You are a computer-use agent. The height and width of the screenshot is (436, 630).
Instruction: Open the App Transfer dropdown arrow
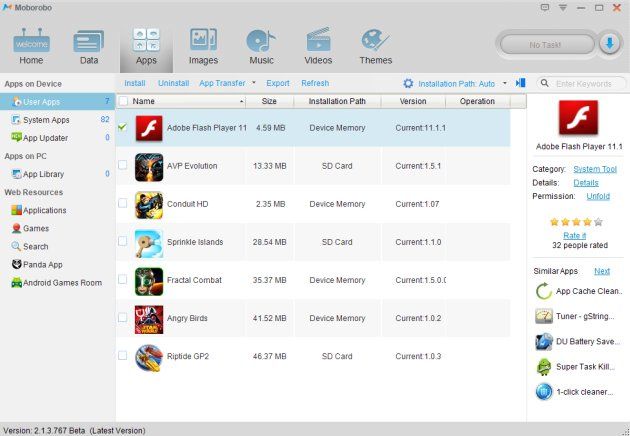click(x=254, y=83)
